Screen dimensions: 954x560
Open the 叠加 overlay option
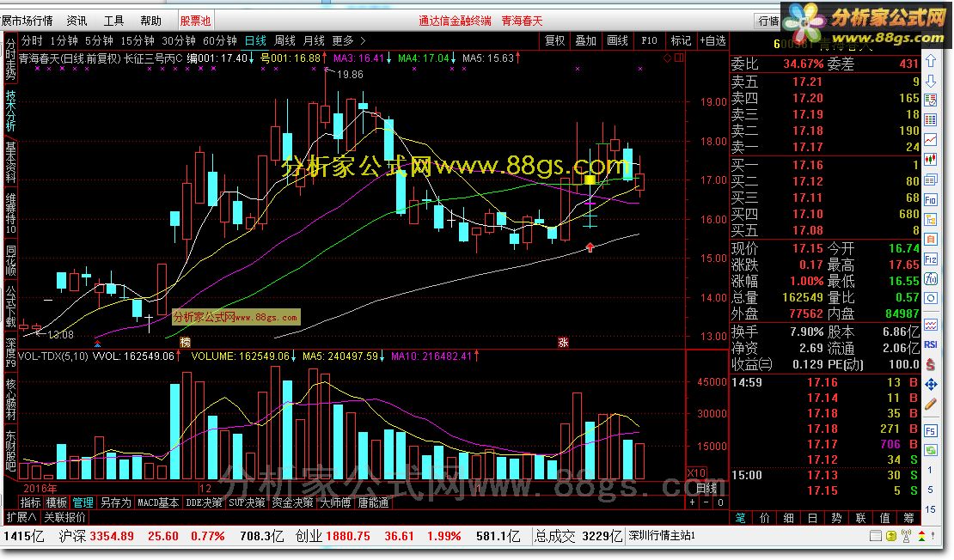tap(586, 40)
